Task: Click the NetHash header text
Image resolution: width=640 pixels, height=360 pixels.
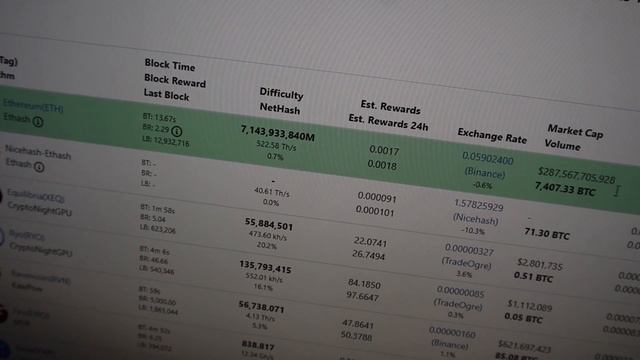Action: (280, 109)
